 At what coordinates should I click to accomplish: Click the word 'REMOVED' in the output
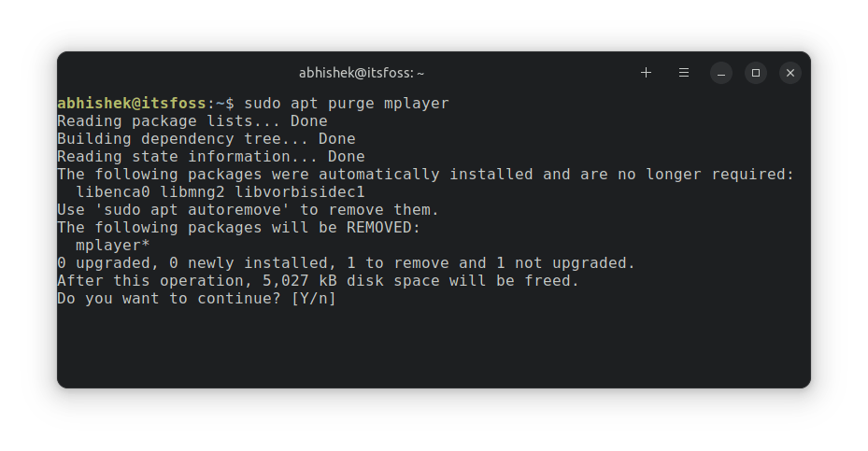(388, 228)
